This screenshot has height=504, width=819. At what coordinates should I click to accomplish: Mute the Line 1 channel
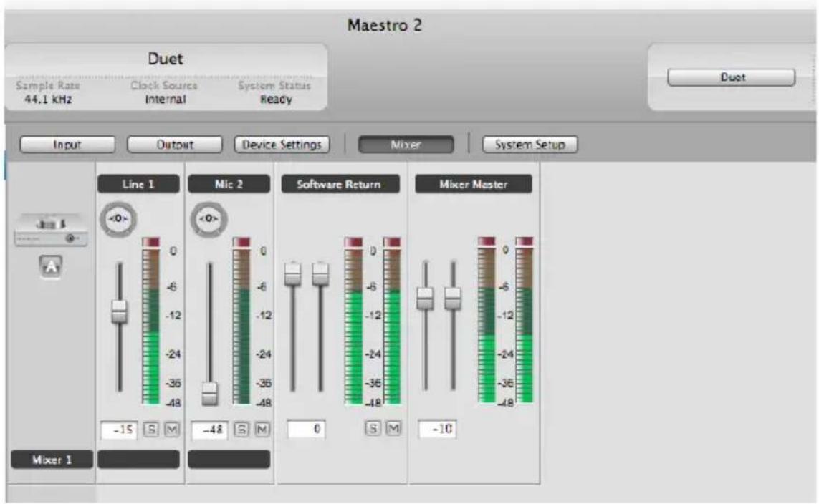[x=172, y=430]
